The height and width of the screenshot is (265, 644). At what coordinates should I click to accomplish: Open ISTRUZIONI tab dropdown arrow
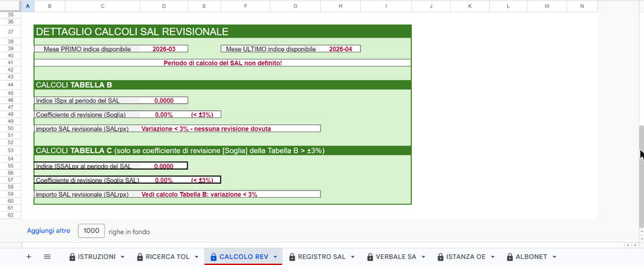(x=122, y=257)
